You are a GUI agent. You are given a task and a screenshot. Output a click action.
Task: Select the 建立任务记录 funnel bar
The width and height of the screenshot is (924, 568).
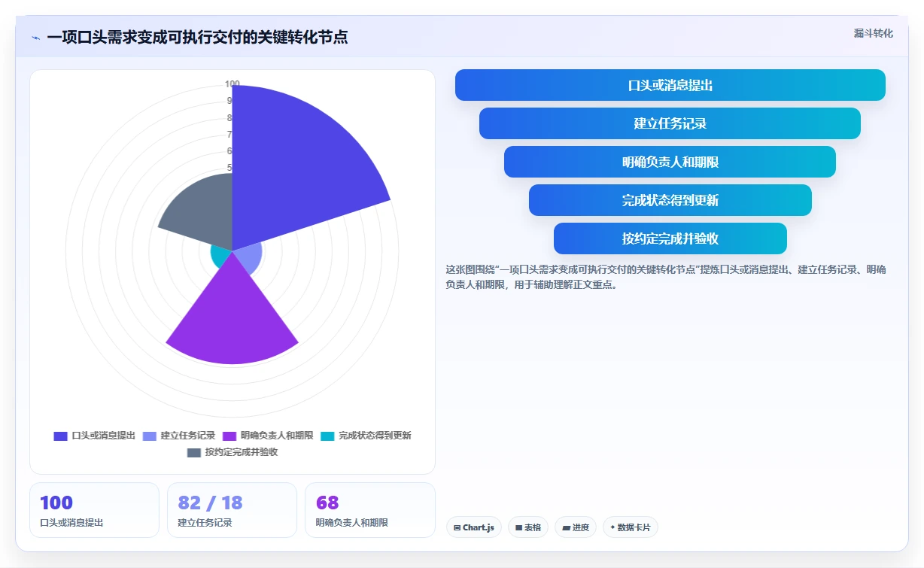coord(670,123)
